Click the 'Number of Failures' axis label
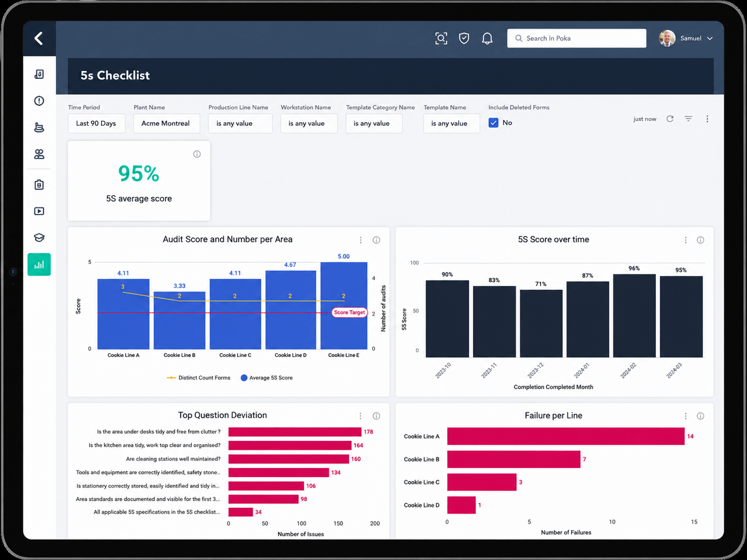 pos(566,533)
